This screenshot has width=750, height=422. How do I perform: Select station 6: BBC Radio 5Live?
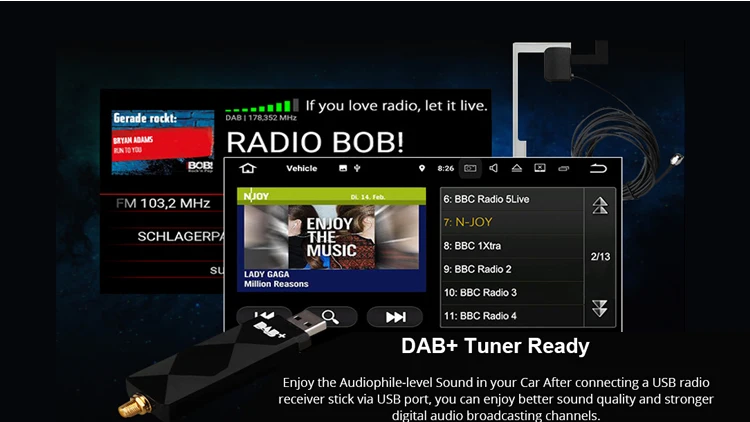(512, 199)
